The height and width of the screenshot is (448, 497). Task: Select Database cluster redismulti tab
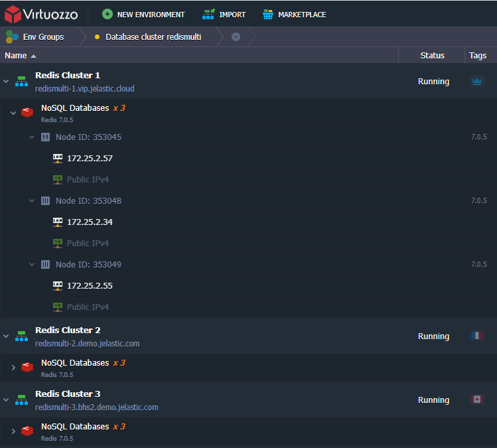[153, 37]
